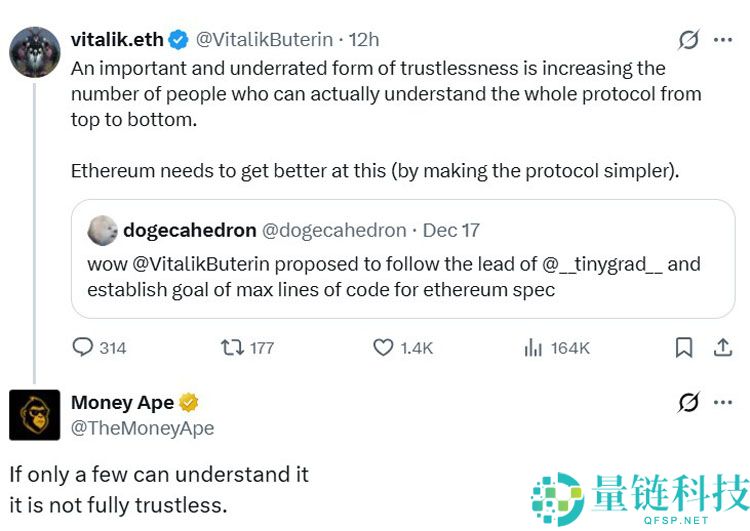This screenshot has width=750, height=531.
Task: Share vitalik.eth's tweet via share icon
Action: pos(723,347)
